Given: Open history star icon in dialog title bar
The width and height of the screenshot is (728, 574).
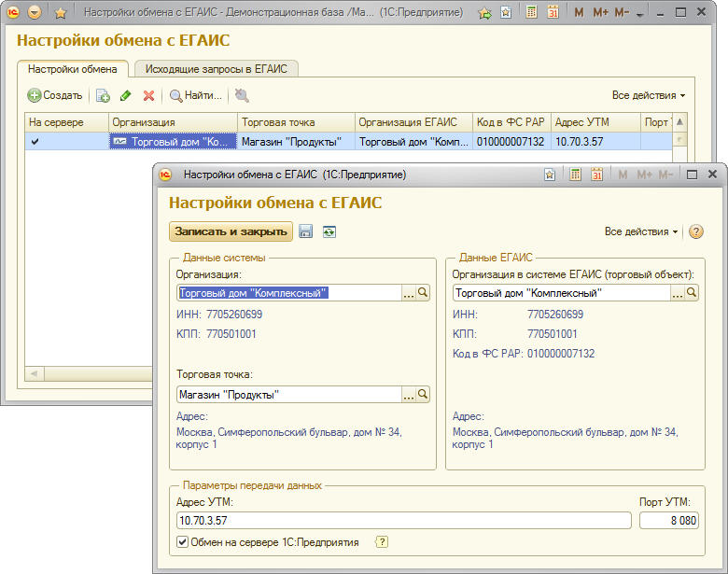Looking at the screenshot, I should [x=550, y=175].
